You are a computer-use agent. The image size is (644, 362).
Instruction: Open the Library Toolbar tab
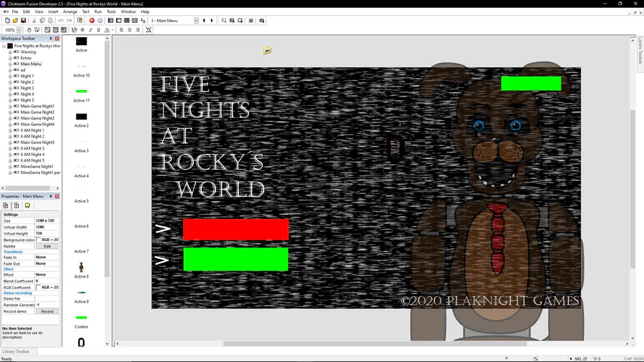point(16,352)
